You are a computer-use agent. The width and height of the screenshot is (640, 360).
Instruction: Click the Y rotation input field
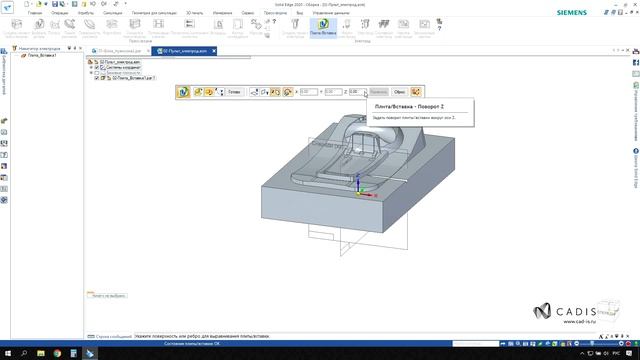pyautogui.click(x=333, y=92)
